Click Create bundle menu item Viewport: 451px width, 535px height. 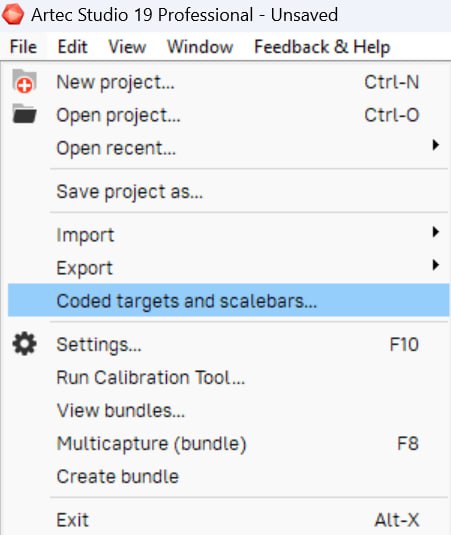coord(229,476)
